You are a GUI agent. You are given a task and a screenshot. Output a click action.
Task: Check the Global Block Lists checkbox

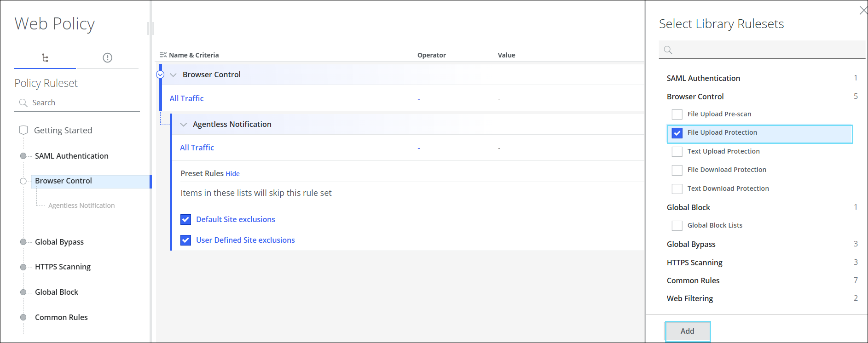(677, 226)
